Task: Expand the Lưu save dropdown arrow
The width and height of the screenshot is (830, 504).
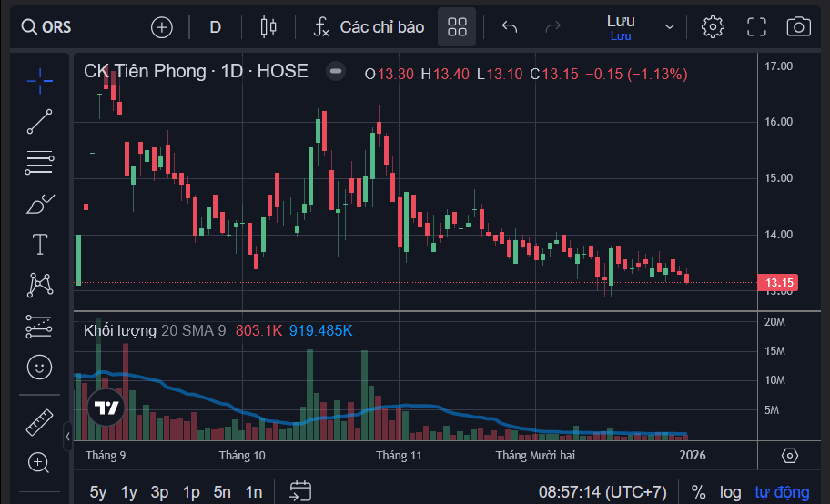Action: (670, 27)
